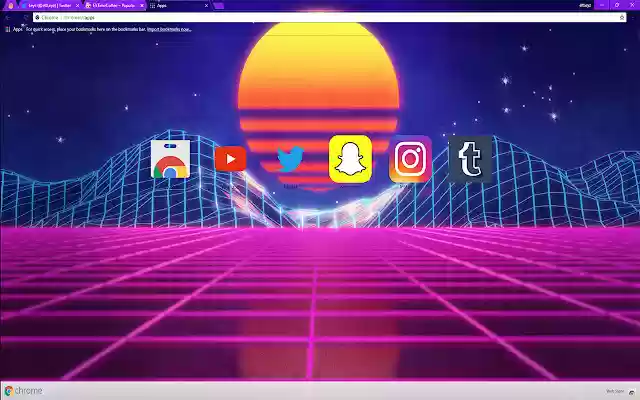
Task: Select the Apps tab
Action: pos(176,6)
